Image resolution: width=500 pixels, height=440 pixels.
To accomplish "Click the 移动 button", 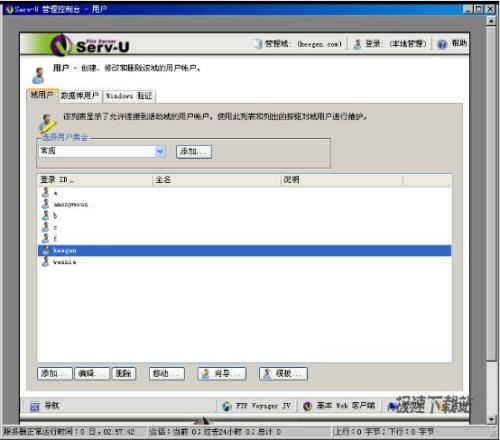I will pyautogui.click(x=167, y=374).
